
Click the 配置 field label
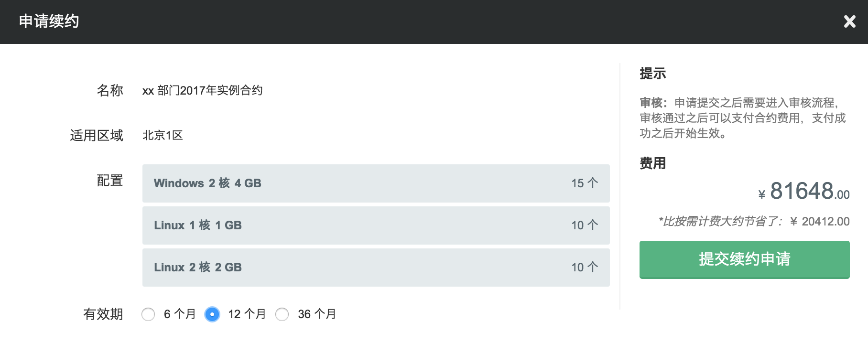(109, 181)
